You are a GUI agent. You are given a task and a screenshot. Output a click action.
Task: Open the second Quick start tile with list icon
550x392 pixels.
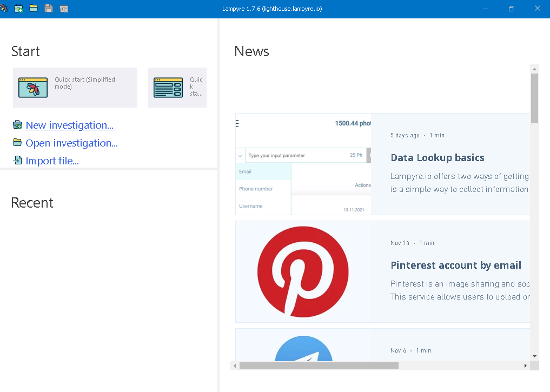coord(177,88)
